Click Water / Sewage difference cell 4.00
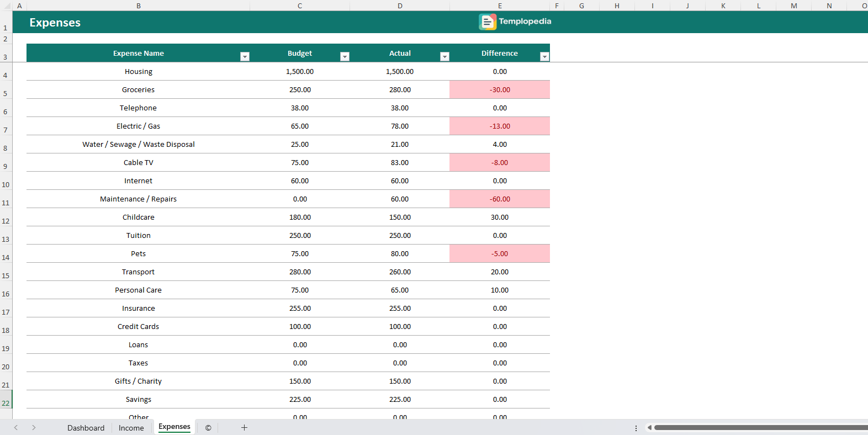This screenshot has height=435, width=868. point(500,145)
